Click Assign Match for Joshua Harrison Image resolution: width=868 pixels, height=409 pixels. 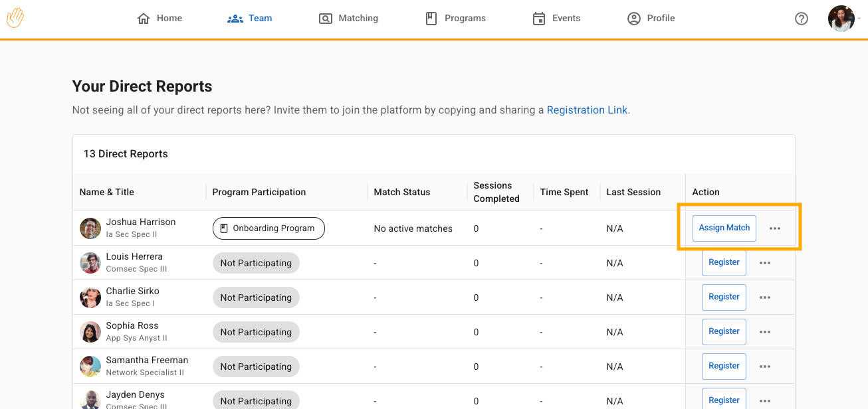[x=724, y=228]
